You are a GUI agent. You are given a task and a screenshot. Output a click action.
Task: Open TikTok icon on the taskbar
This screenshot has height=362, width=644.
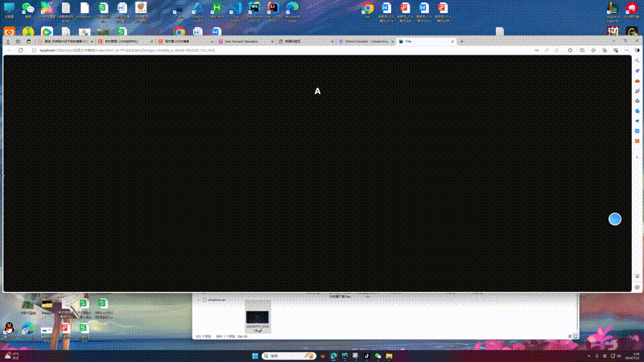pos(367,356)
